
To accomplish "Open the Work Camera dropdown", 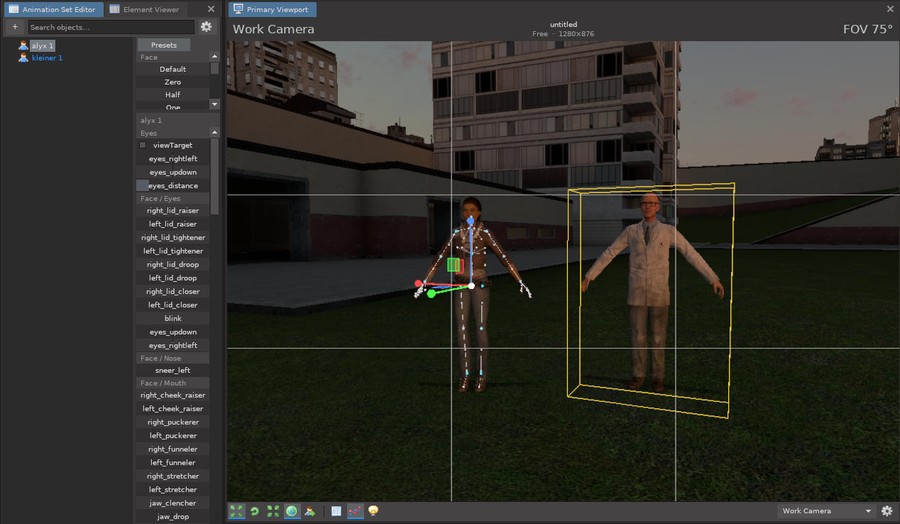I will point(825,511).
